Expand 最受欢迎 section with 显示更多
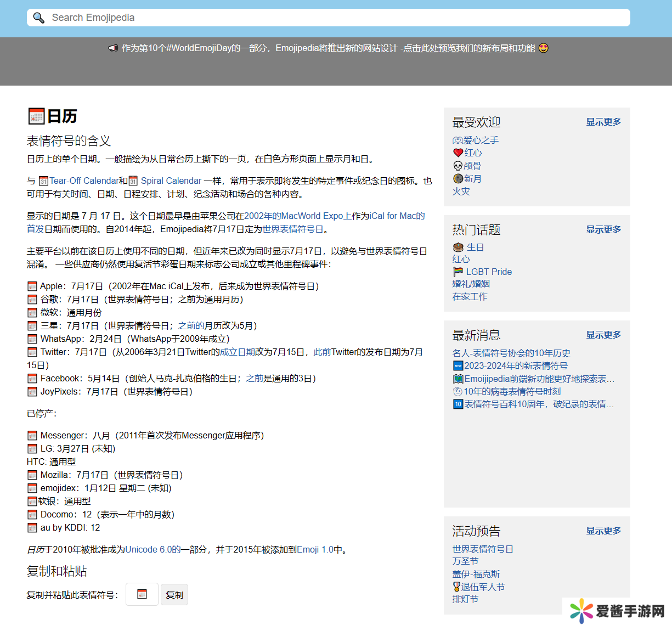Image resolution: width=672 pixels, height=625 pixels. [603, 122]
